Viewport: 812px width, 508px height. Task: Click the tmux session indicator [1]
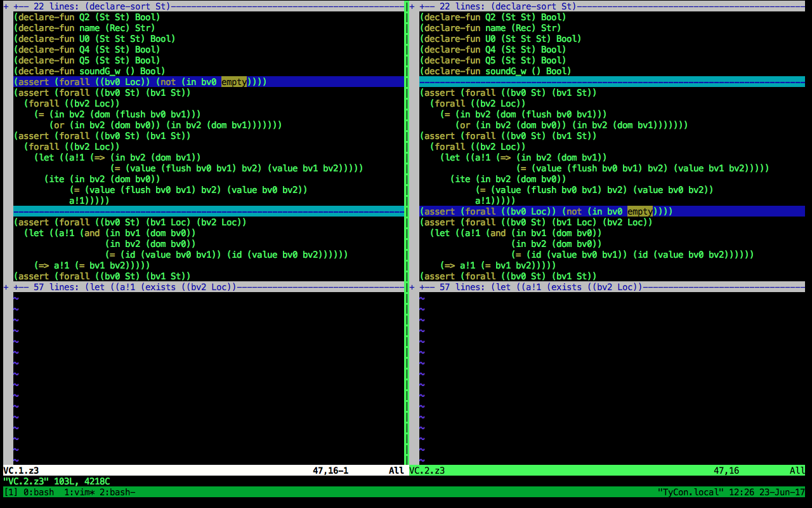click(11, 492)
